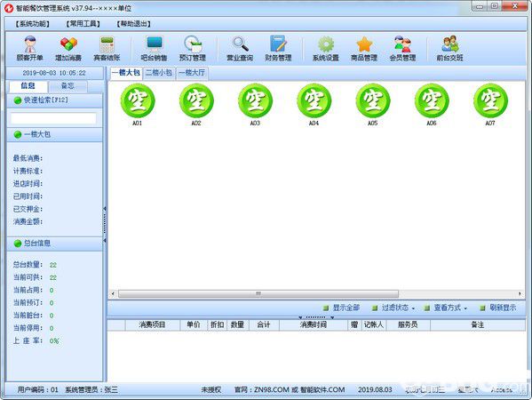
Task: Launch 吧台销售 monitor icon
Action: pyautogui.click(x=155, y=49)
